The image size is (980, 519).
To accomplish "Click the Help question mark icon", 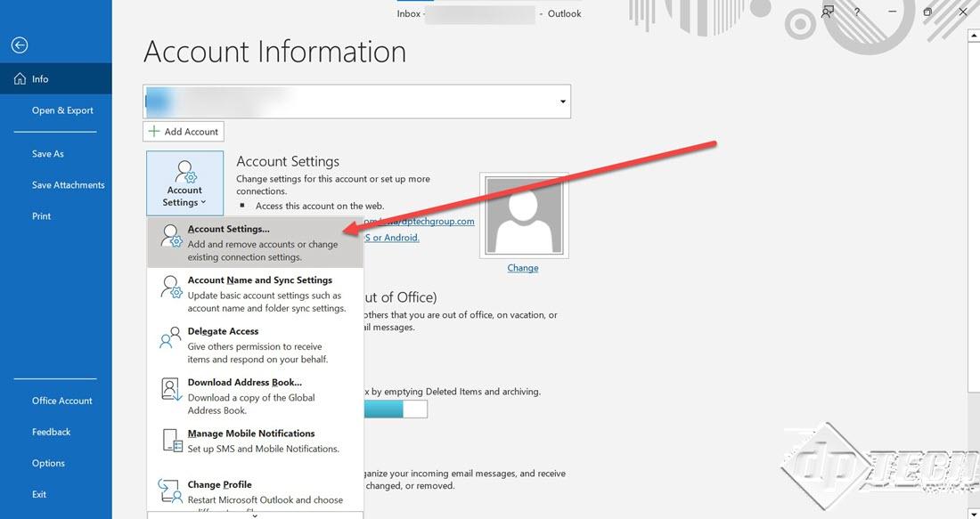I will point(857,12).
